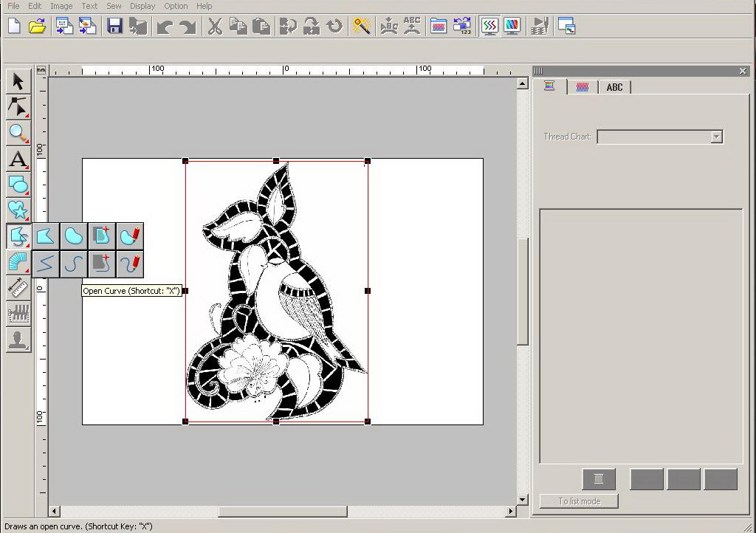756x533 pixels.
Task: Expand the edit point tool flyout
Action: coord(18,107)
